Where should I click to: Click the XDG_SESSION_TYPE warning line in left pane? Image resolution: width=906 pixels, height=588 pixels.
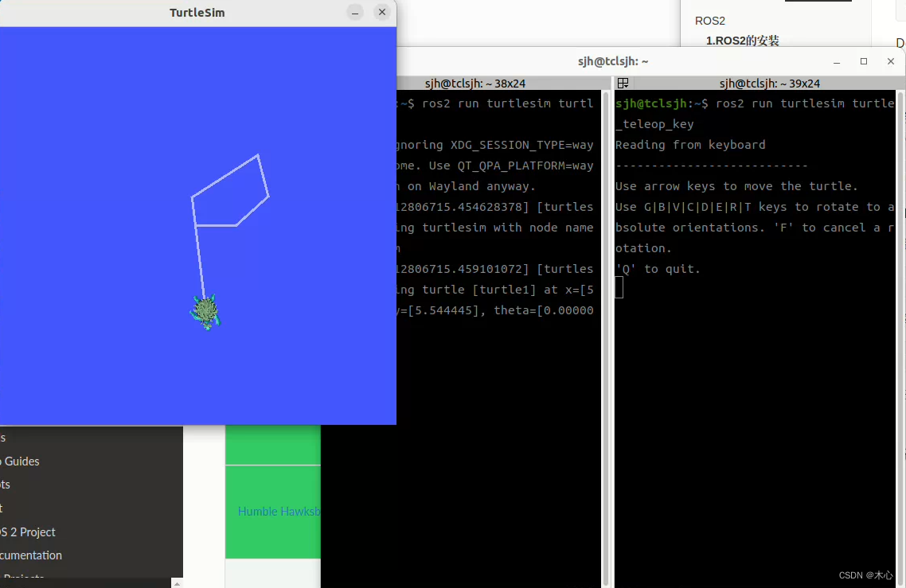click(494, 144)
